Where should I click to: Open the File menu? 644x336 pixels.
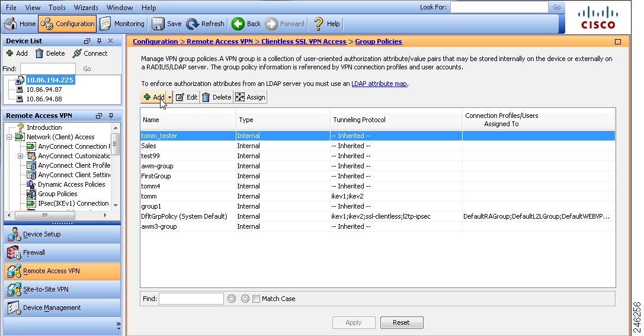tap(11, 7)
